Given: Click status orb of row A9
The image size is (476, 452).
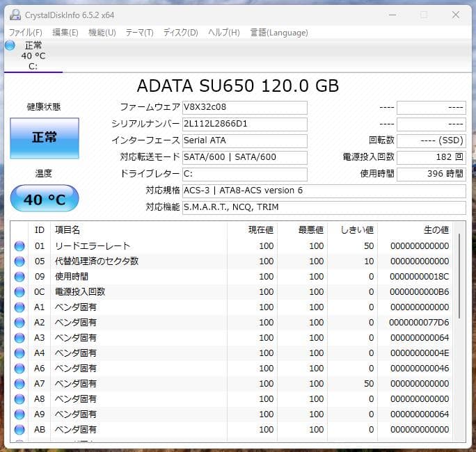Looking at the screenshot, I should [19, 414].
